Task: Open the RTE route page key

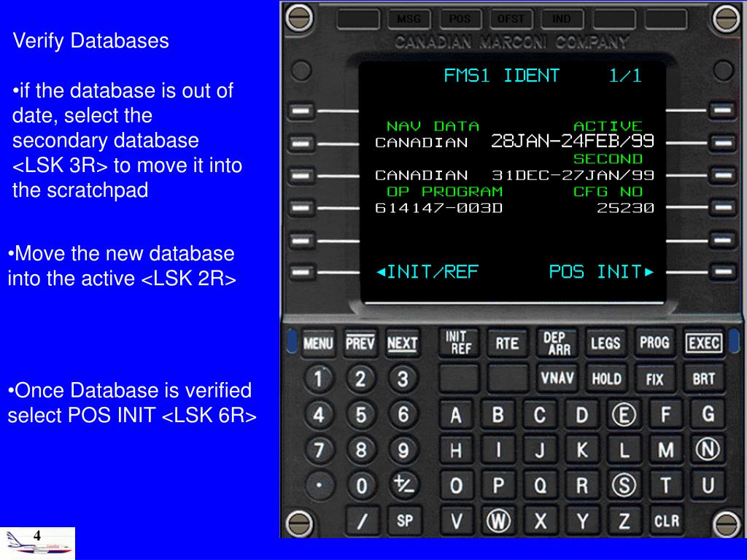Action: click(507, 343)
